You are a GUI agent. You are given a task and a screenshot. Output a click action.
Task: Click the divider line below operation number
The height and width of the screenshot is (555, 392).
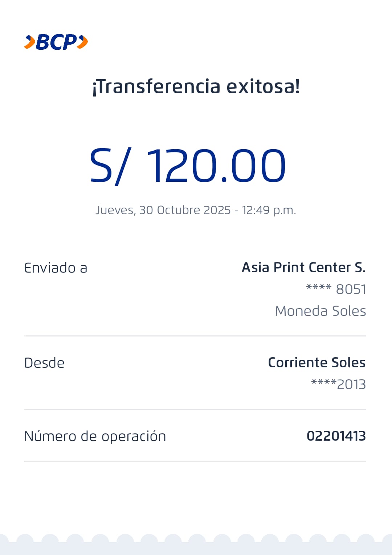[x=195, y=461]
